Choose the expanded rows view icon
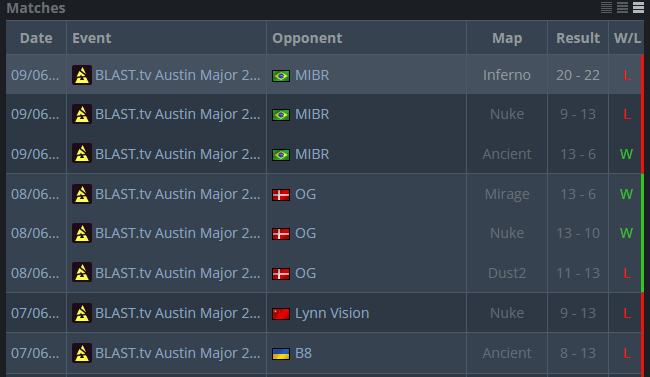The width and height of the screenshot is (650, 377). coord(638,7)
